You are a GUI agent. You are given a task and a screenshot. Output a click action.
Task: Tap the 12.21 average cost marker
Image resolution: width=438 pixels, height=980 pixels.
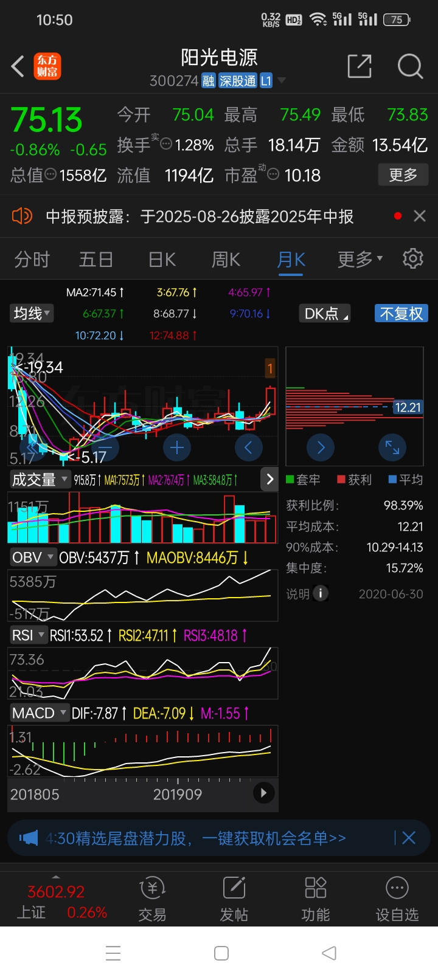[408, 407]
